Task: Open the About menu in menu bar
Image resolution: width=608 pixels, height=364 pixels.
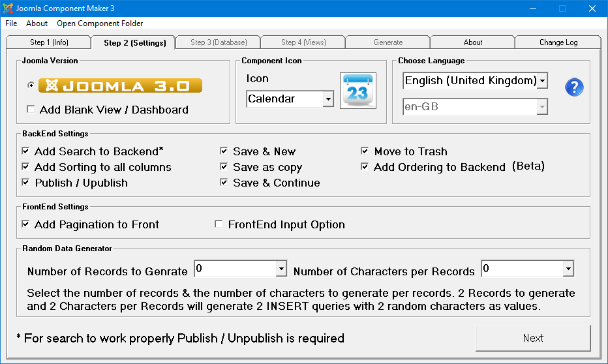Action: 37,23
